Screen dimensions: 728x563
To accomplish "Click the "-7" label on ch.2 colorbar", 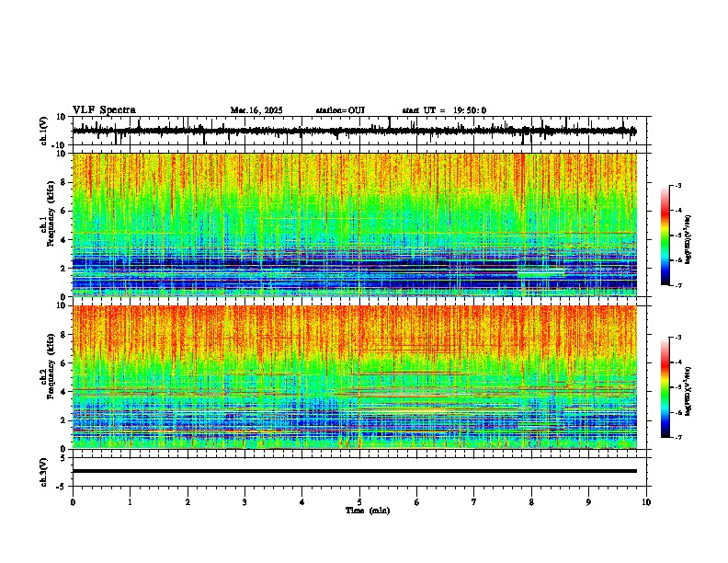I will (678, 437).
